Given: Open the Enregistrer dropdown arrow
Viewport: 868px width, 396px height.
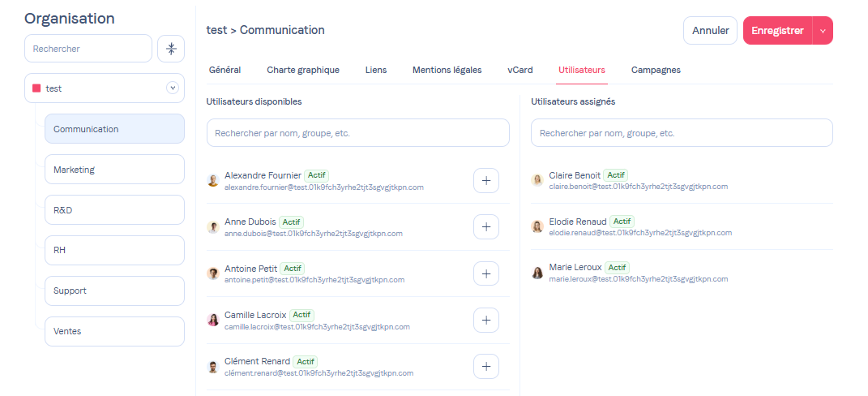Looking at the screenshot, I should pos(823,31).
